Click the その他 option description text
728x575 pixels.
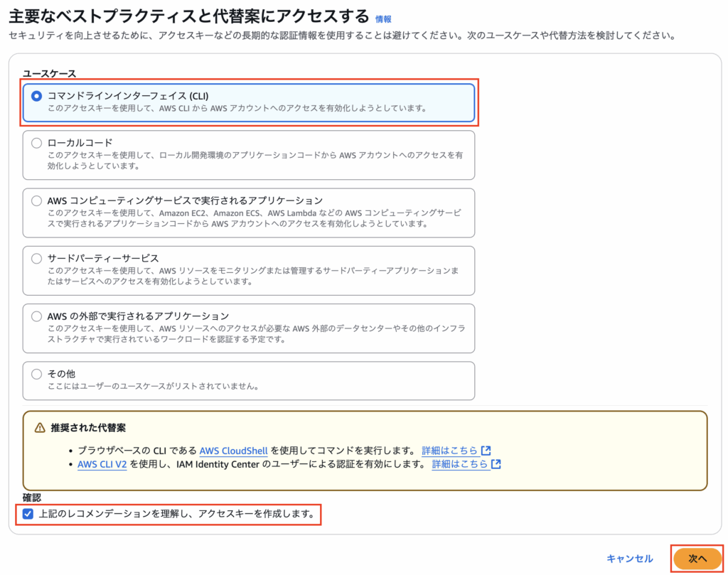coord(154,386)
